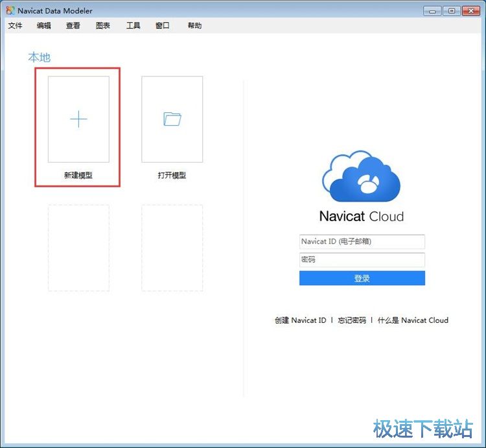
Task: Click the 本地 section heading
Action: (39, 57)
